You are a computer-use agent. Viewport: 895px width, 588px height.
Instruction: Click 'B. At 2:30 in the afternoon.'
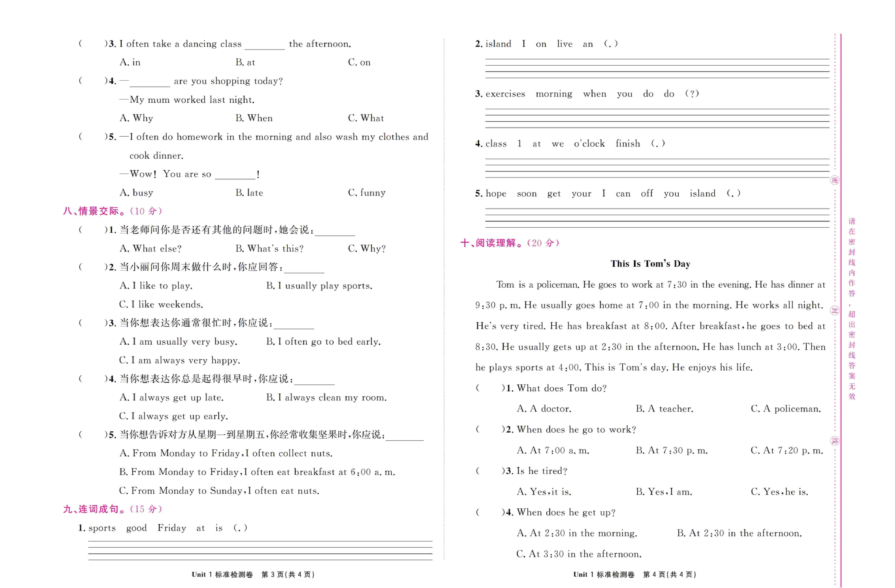click(739, 534)
